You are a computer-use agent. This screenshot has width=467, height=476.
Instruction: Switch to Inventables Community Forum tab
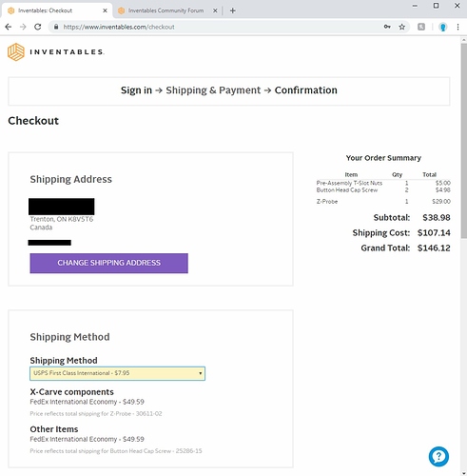pyautogui.click(x=165, y=10)
